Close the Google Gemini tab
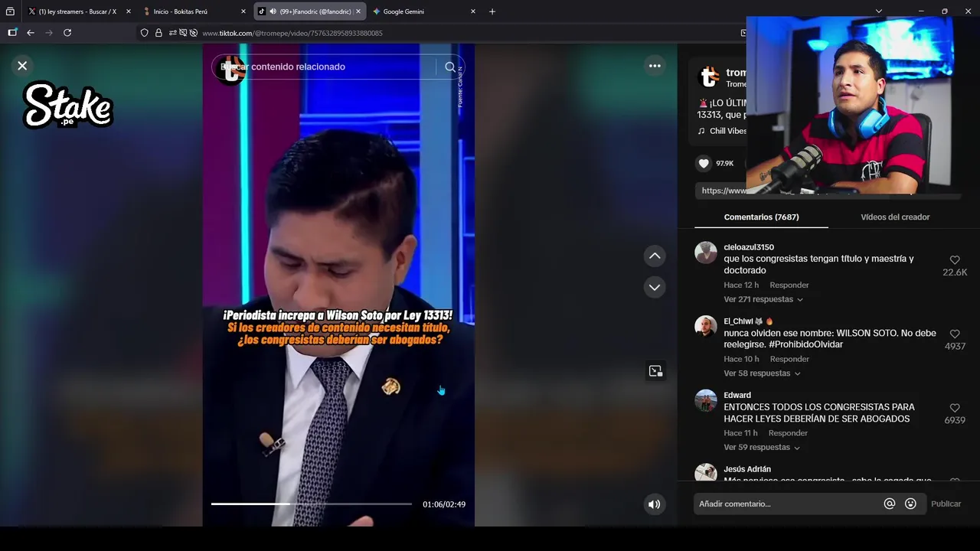Viewport: 980px width, 551px height. coord(472,11)
